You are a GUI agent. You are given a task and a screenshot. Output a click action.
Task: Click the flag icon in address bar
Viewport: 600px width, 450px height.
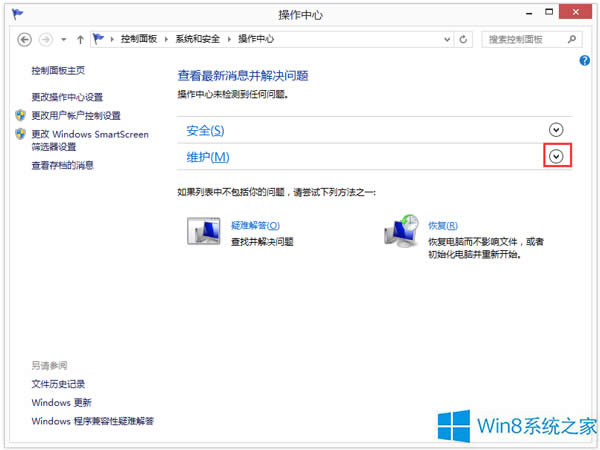click(x=99, y=39)
